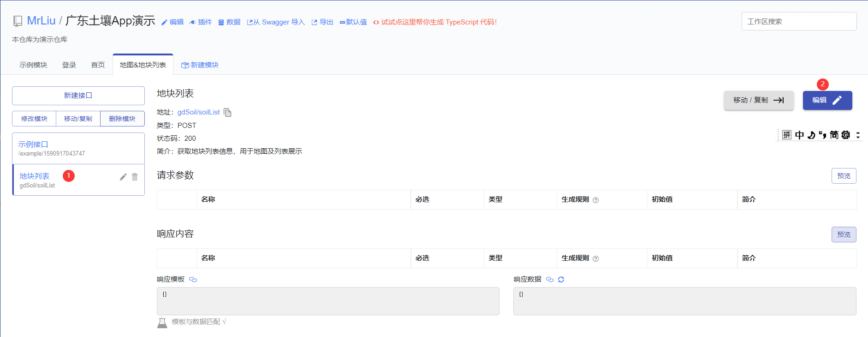This screenshot has height=337, width=868.
Task: Click pencil icon on 地块列表 sidebar item
Action: (123, 177)
